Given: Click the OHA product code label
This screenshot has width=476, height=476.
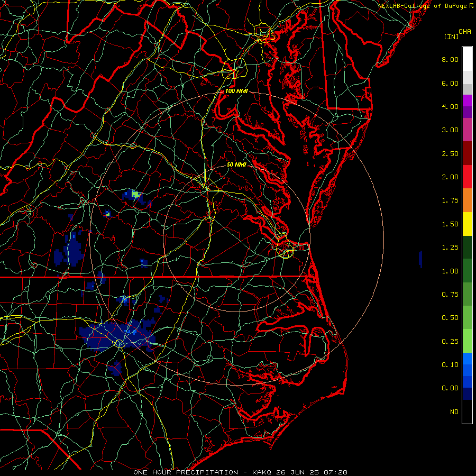Looking at the screenshot, I should [x=465, y=32].
